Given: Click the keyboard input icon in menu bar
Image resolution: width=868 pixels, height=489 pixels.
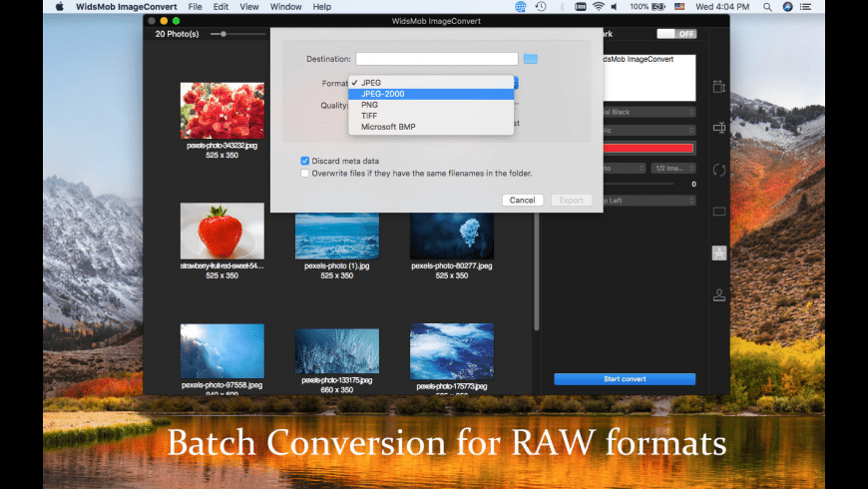Looking at the screenshot, I should (x=580, y=7).
